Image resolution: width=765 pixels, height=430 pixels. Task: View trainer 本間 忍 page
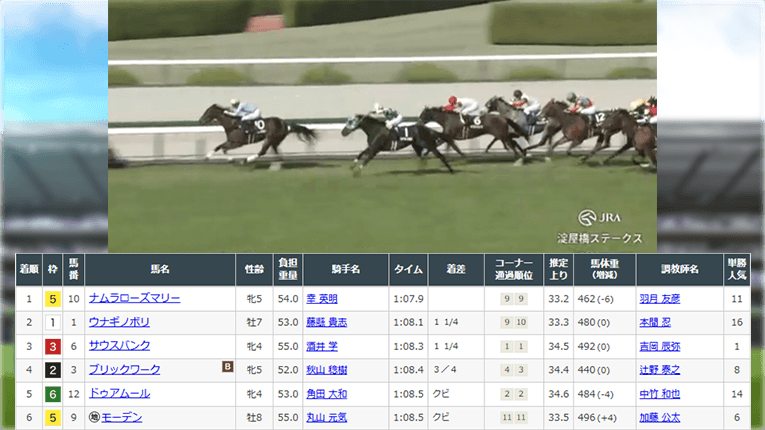(655, 322)
